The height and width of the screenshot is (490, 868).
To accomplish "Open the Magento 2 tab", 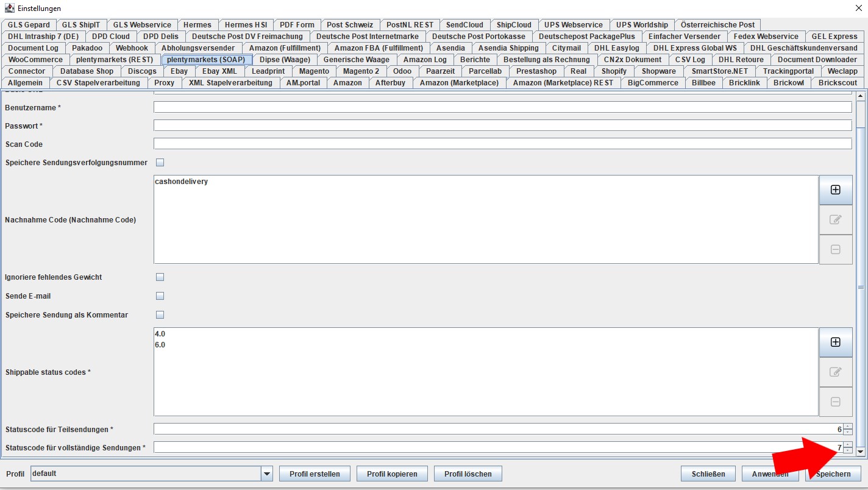I will pos(361,71).
